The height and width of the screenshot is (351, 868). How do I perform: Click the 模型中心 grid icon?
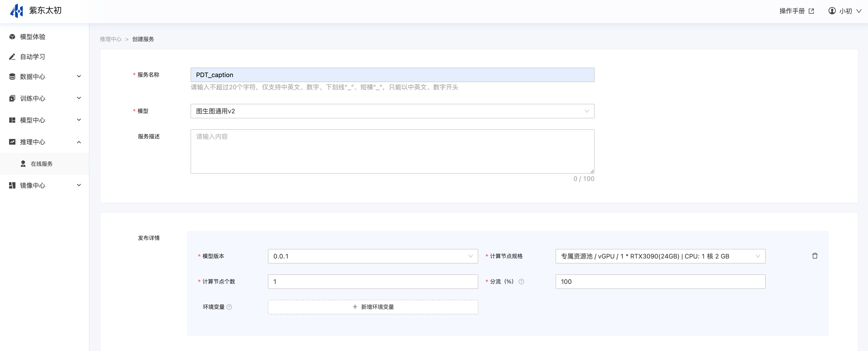[12, 120]
